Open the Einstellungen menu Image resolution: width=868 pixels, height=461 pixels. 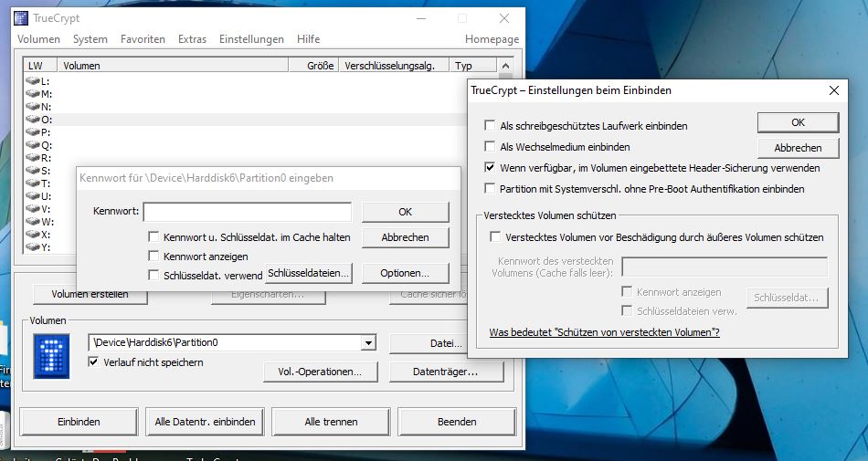(251, 39)
